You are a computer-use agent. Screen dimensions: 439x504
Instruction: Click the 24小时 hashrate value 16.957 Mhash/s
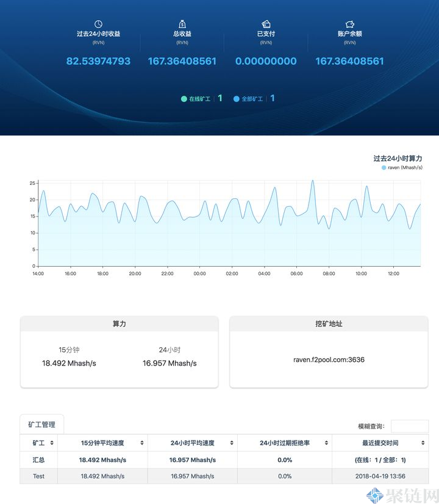(x=170, y=363)
